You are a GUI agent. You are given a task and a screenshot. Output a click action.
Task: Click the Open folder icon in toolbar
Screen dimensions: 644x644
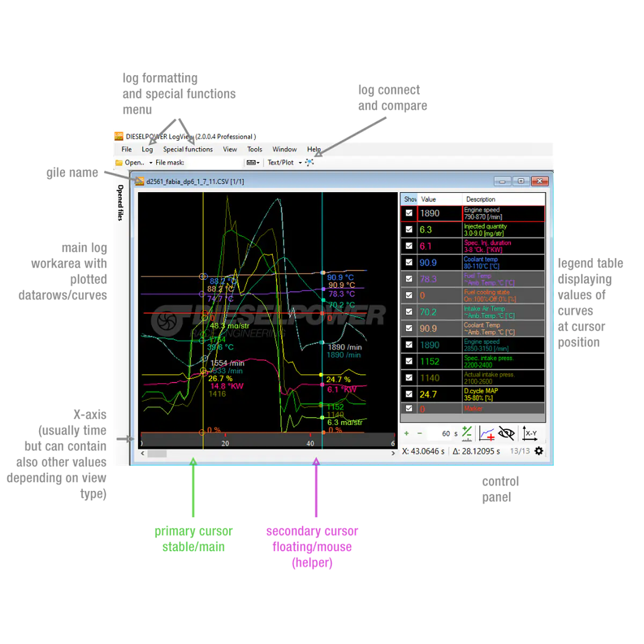tap(119, 163)
